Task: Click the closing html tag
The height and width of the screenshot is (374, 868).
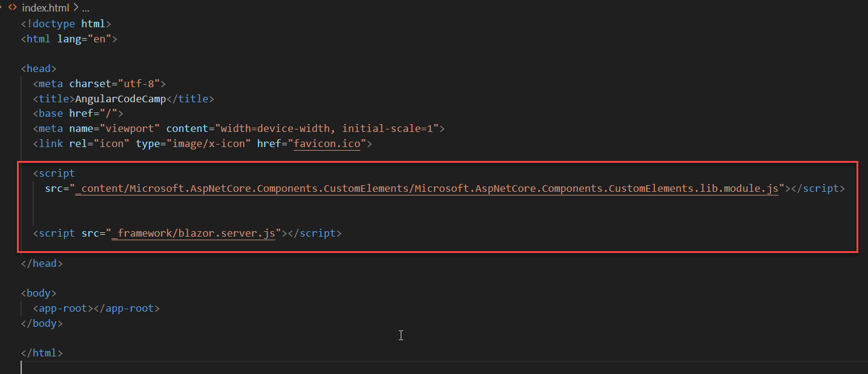Action: 42,353
